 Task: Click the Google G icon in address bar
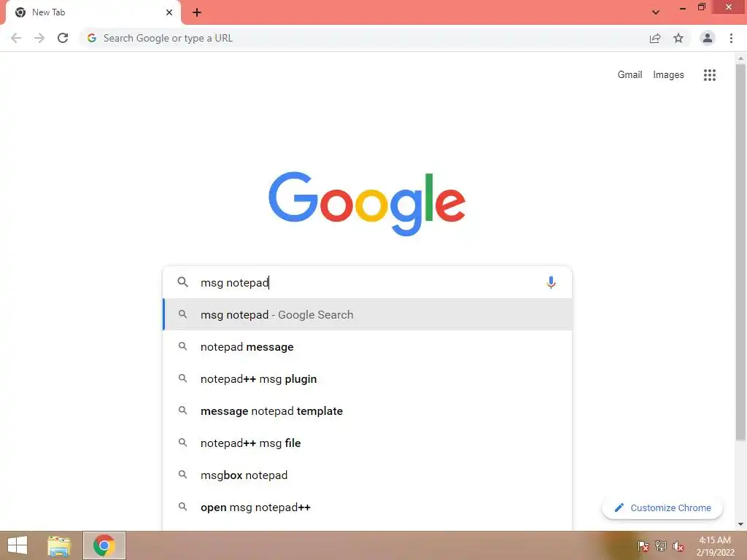click(92, 38)
